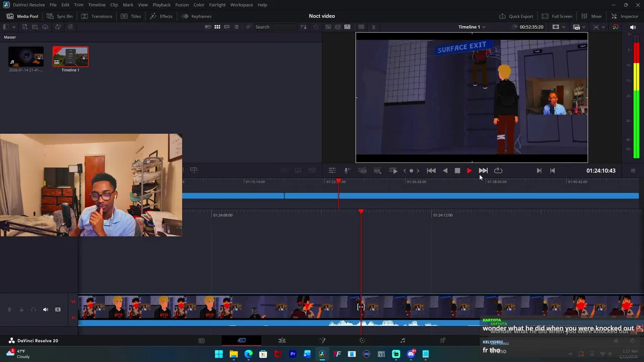Open the bin list layout dropdown arrow
The height and width of the screenshot is (362, 644).
click(14, 27)
